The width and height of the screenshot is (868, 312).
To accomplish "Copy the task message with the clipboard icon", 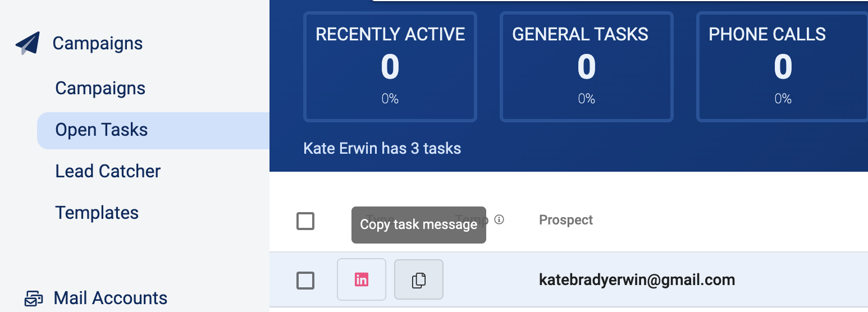I will coord(419,279).
